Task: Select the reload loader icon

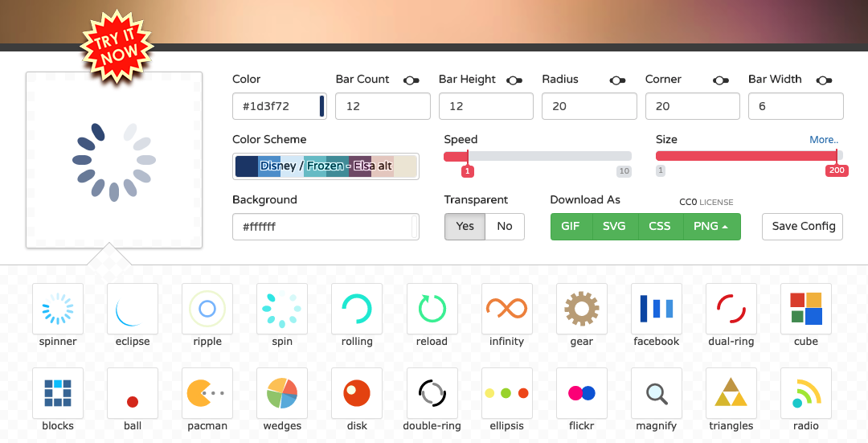Action: click(x=432, y=309)
